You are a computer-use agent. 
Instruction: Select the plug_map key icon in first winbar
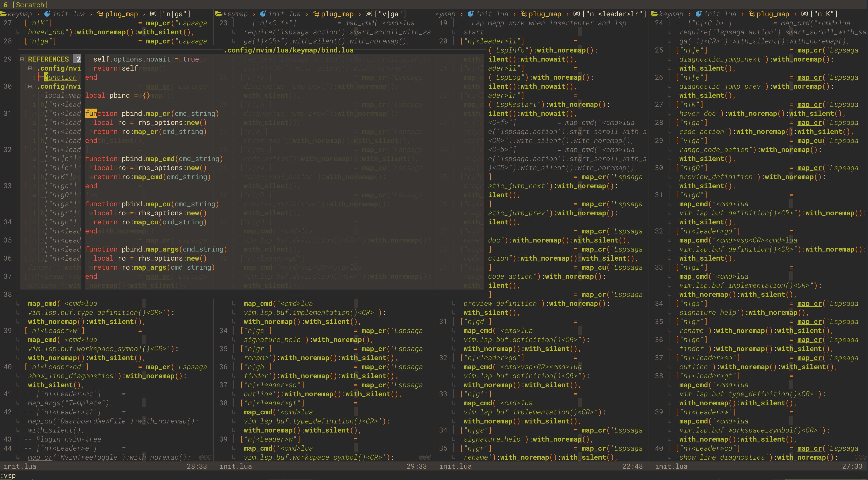coord(100,14)
